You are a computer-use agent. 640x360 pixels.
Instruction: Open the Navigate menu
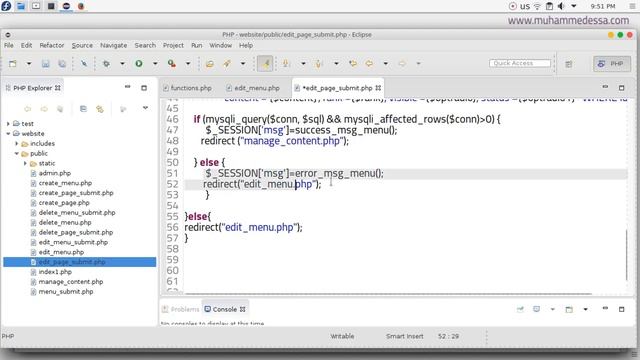tap(113, 45)
